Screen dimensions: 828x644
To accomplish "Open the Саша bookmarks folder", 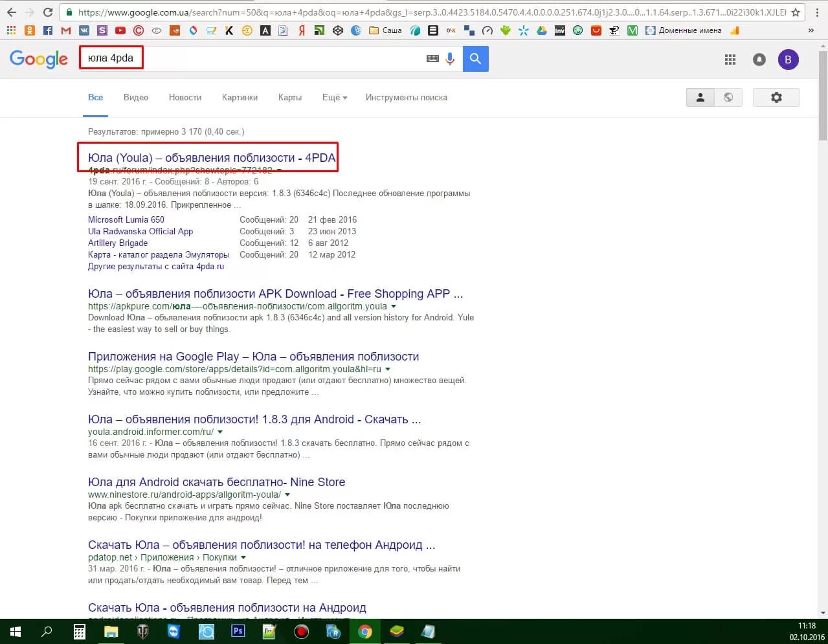I will pyautogui.click(x=385, y=30).
